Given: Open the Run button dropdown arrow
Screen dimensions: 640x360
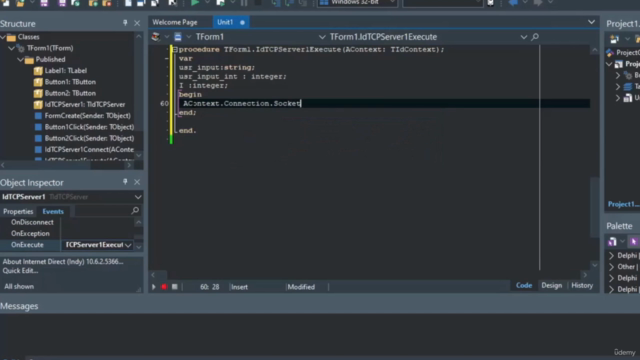Looking at the screenshot, I should pos(207,2).
